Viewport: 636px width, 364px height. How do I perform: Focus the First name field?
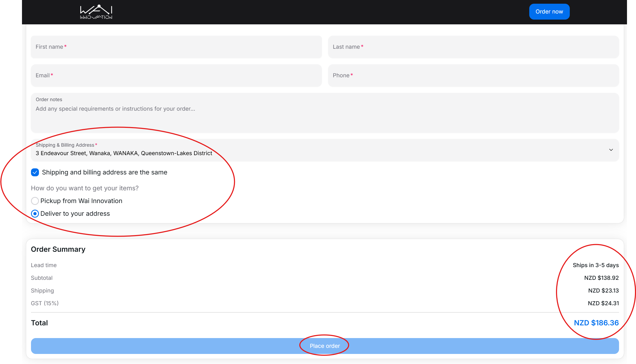(x=176, y=47)
